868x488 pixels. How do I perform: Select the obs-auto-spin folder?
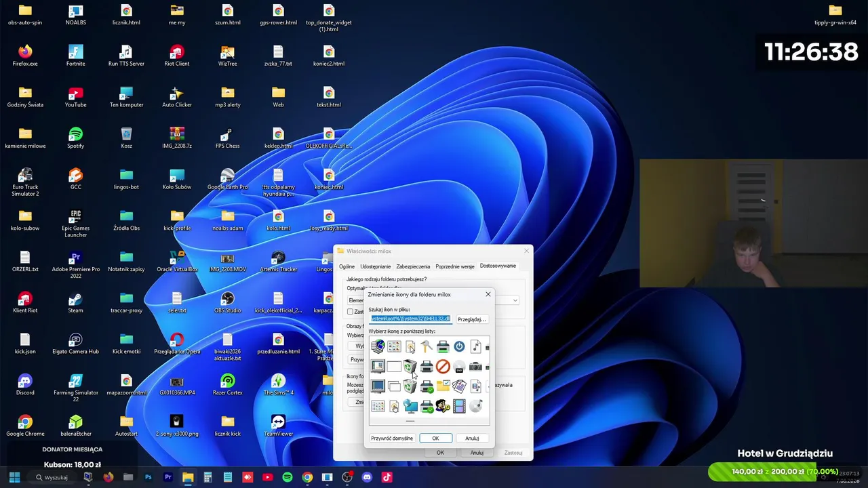(x=25, y=15)
